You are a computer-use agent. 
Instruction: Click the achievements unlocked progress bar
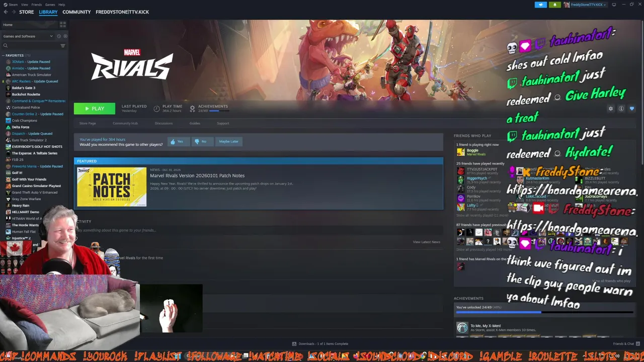click(x=544, y=312)
